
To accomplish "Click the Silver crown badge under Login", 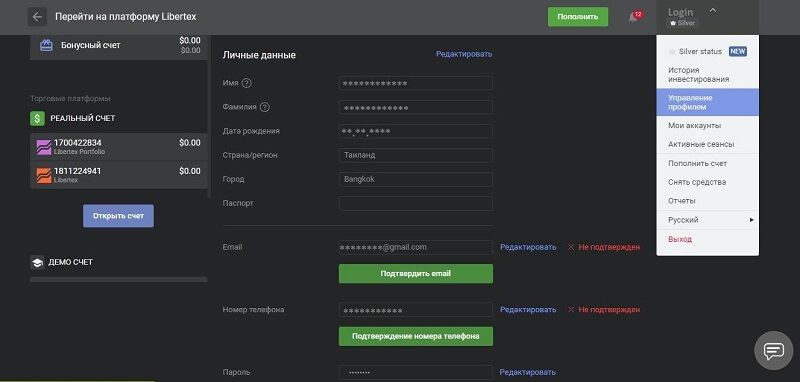I will click(x=682, y=23).
